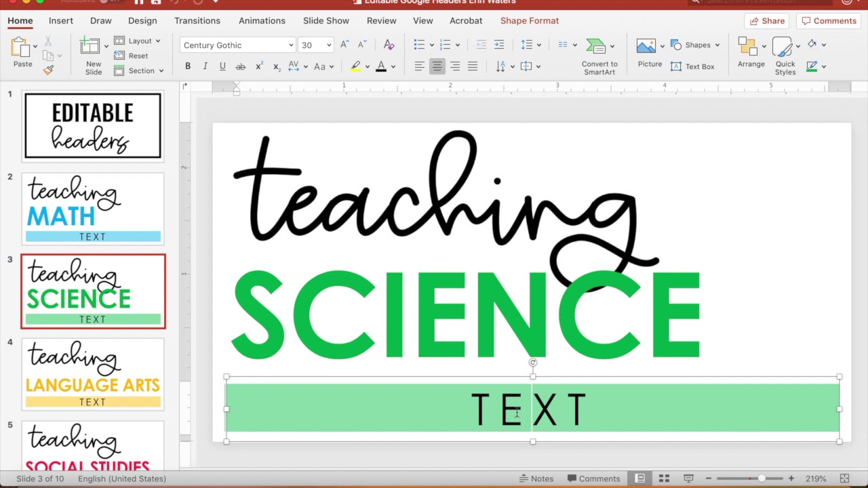
Task: Align text left
Action: 420,66
